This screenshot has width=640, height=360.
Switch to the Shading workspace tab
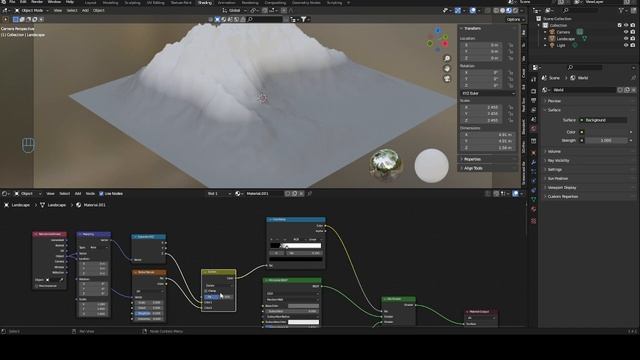[x=205, y=2]
